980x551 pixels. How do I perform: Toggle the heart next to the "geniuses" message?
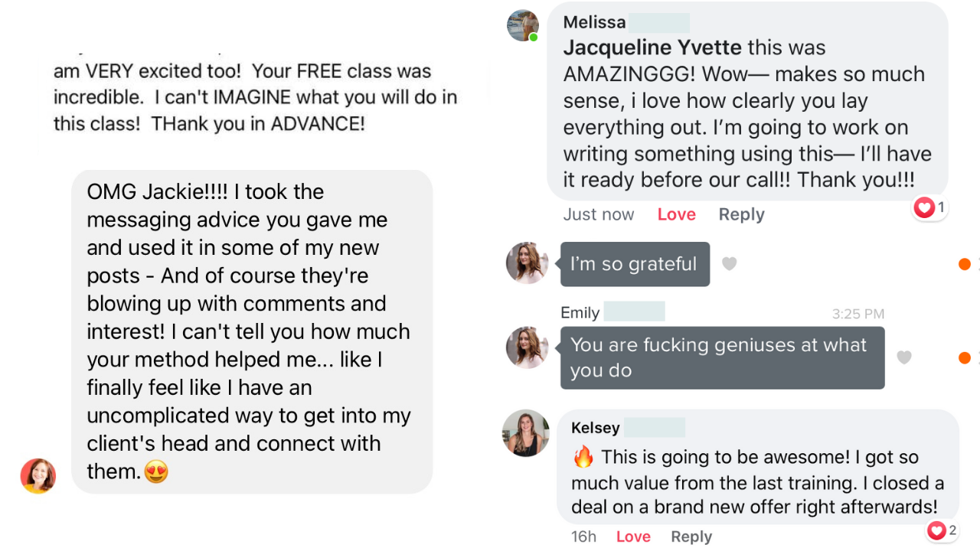904,357
